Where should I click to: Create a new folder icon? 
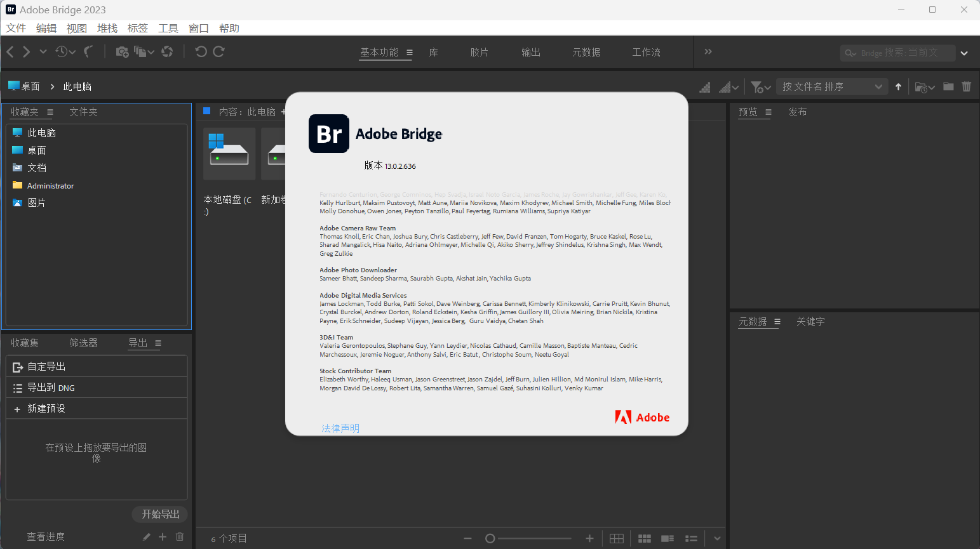[x=948, y=86]
